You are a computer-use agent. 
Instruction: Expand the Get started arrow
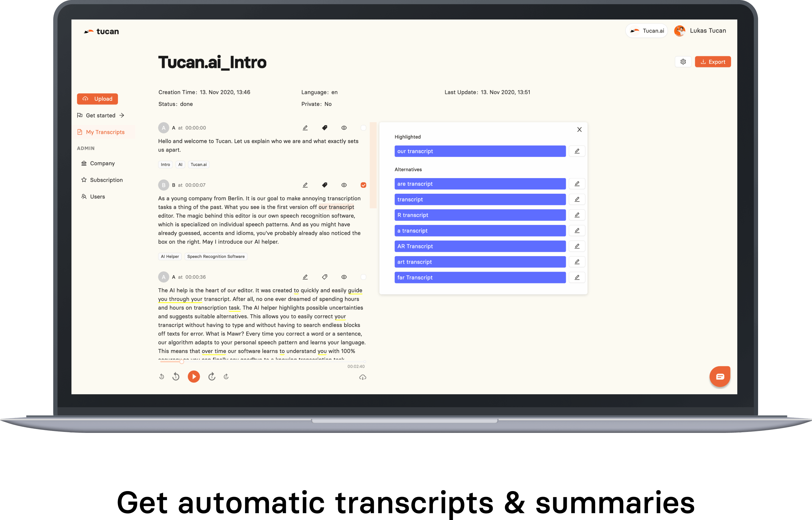click(121, 115)
